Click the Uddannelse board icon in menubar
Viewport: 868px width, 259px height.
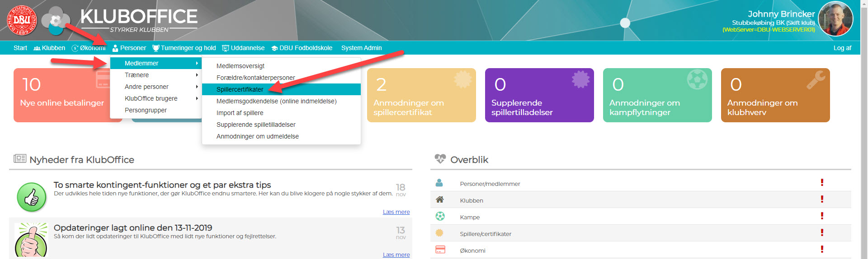click(226, 48)
